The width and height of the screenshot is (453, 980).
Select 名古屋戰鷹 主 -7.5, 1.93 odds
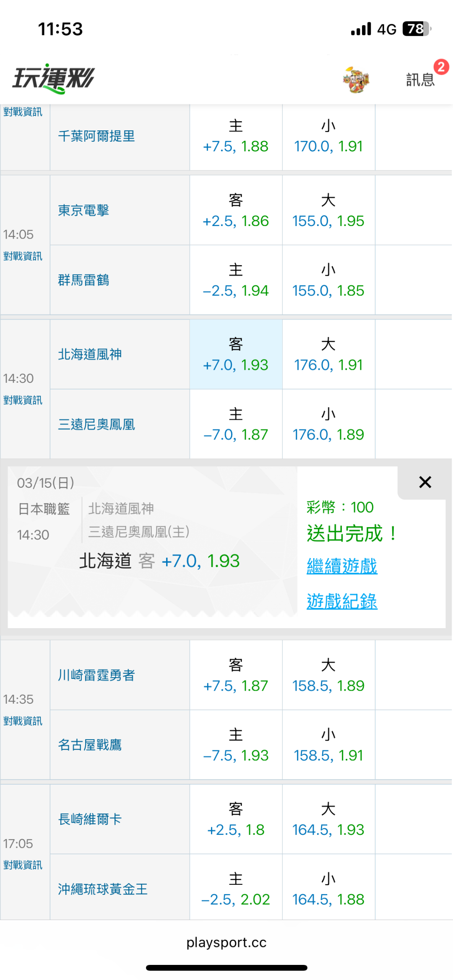point(236,745)
